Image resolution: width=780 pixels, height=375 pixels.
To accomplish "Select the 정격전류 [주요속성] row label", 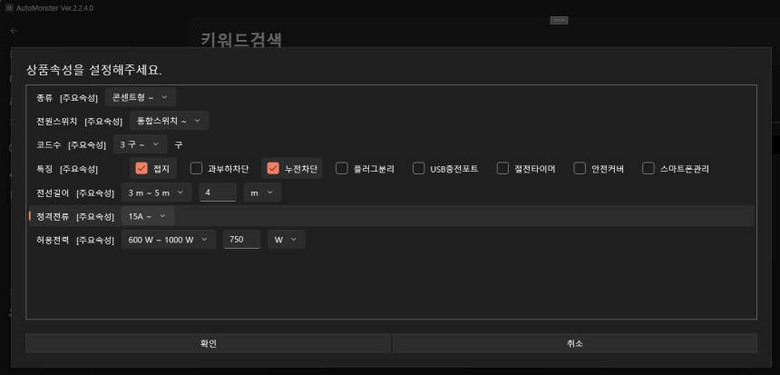I will click(x=75, y=216).
